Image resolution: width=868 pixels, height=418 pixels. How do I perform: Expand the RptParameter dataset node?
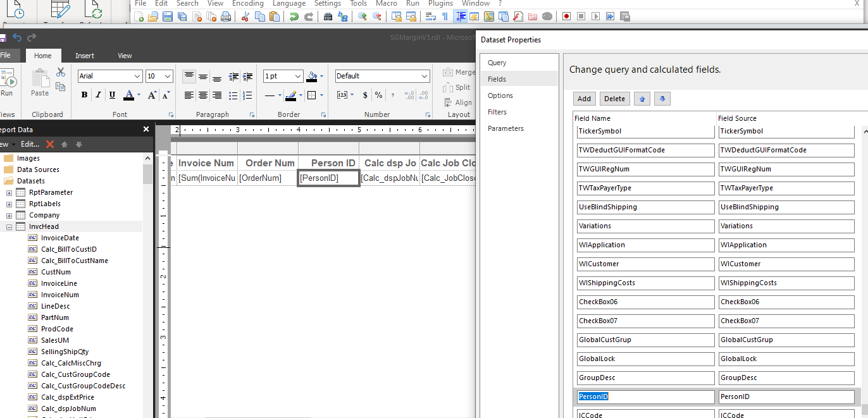click(x=9, y=192)
